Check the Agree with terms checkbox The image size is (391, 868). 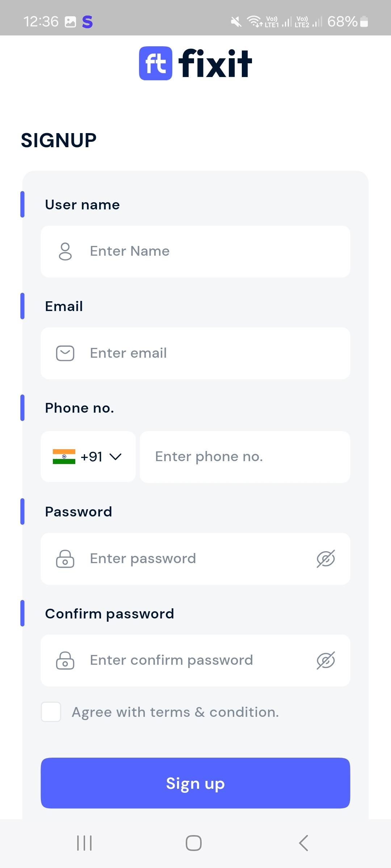tap(51, 712)
